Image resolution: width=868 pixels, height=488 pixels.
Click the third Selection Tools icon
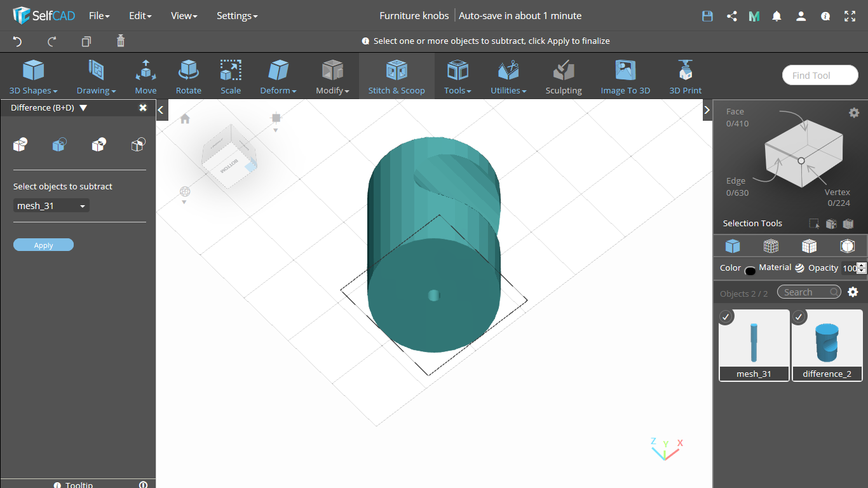(848, 224)
